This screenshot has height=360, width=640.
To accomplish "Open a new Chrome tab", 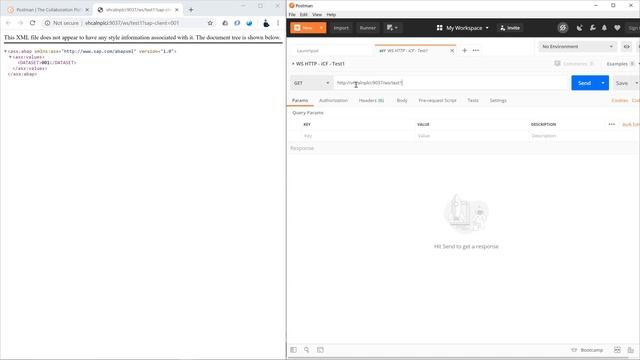I will coord(191,10).
